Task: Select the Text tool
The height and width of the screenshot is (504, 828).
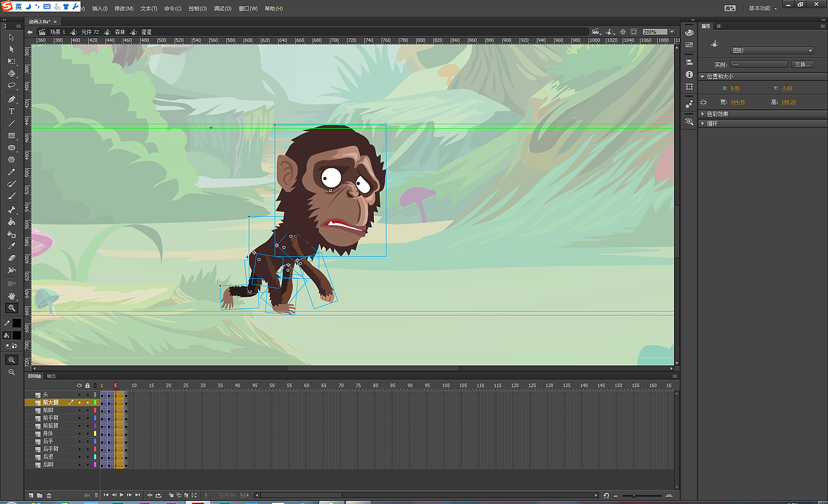Action: click(12, 111)
